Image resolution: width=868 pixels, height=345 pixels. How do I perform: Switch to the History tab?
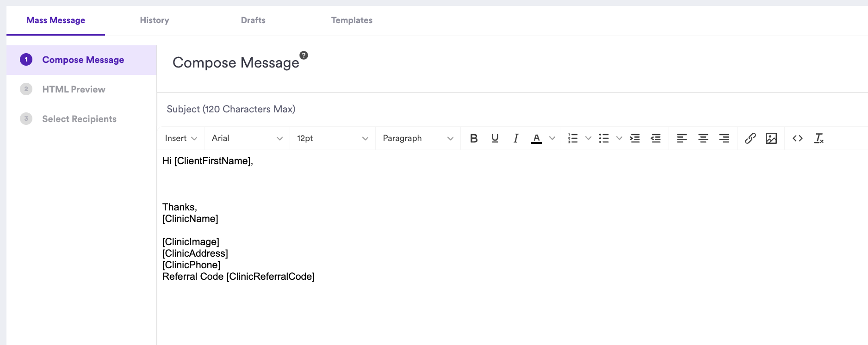[155, 20]
